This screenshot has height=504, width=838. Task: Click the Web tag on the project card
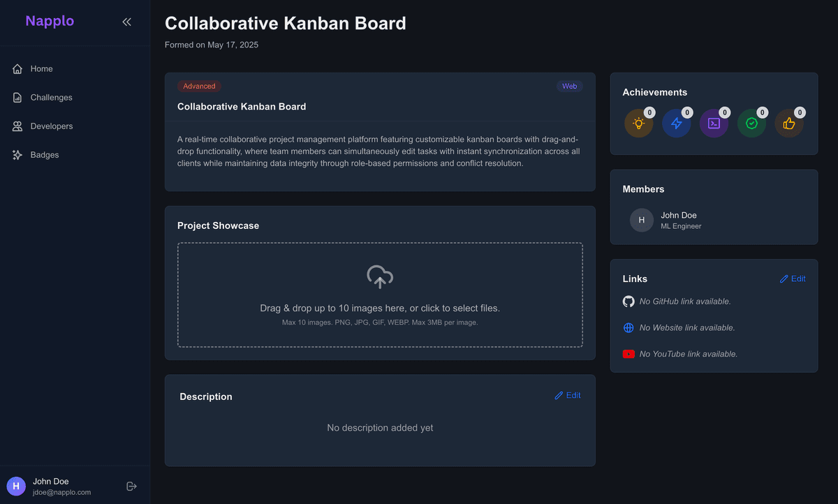(x=569, y=87)
